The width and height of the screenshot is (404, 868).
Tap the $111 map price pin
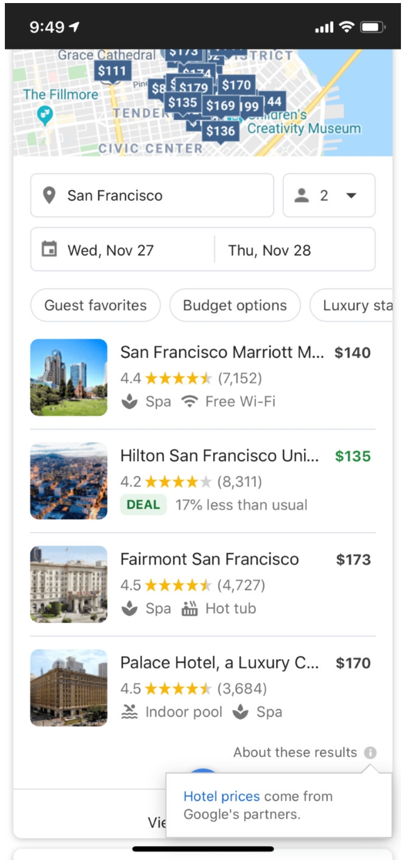point(112,71)
